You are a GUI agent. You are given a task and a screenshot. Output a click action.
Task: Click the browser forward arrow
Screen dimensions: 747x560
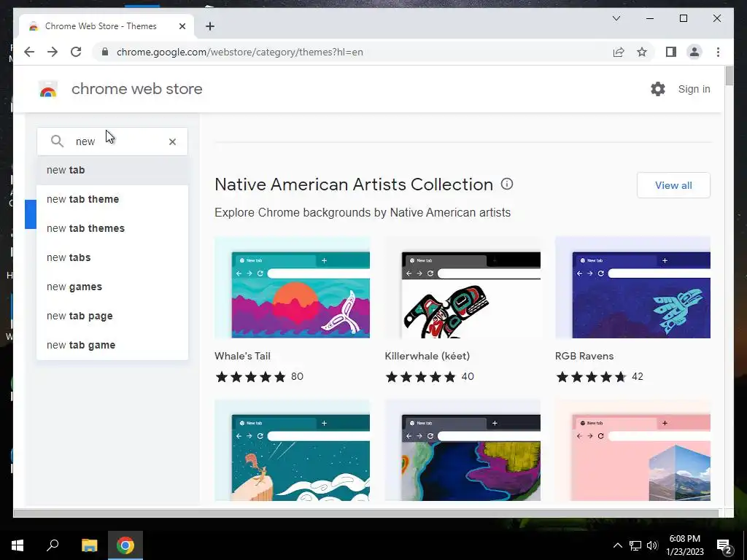[53, 52]
